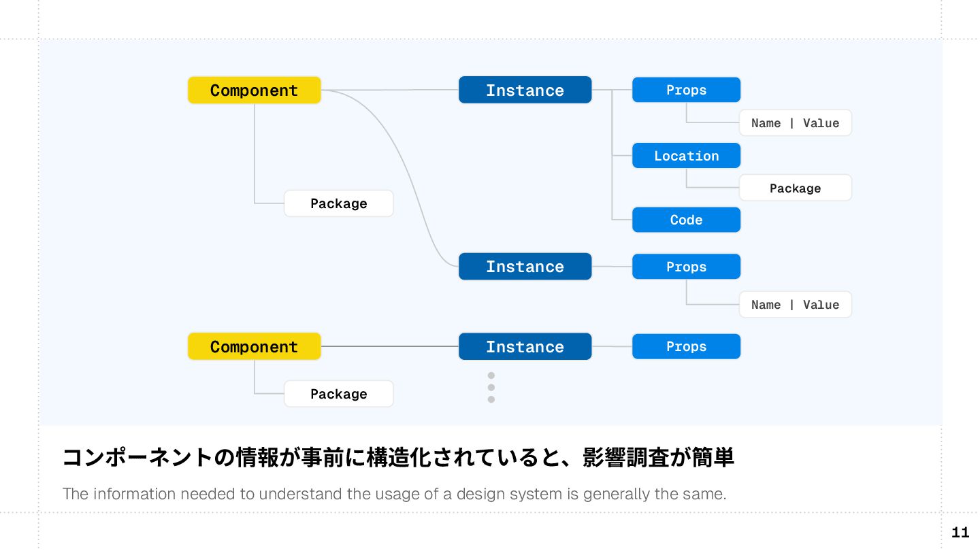Click the top yellow Component node

tap(254, 90)
